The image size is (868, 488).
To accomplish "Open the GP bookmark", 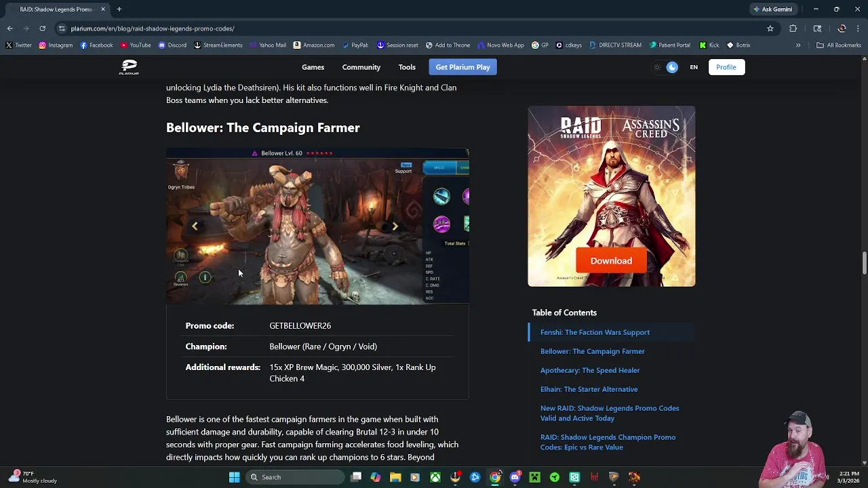I will (x=540, y=45).
